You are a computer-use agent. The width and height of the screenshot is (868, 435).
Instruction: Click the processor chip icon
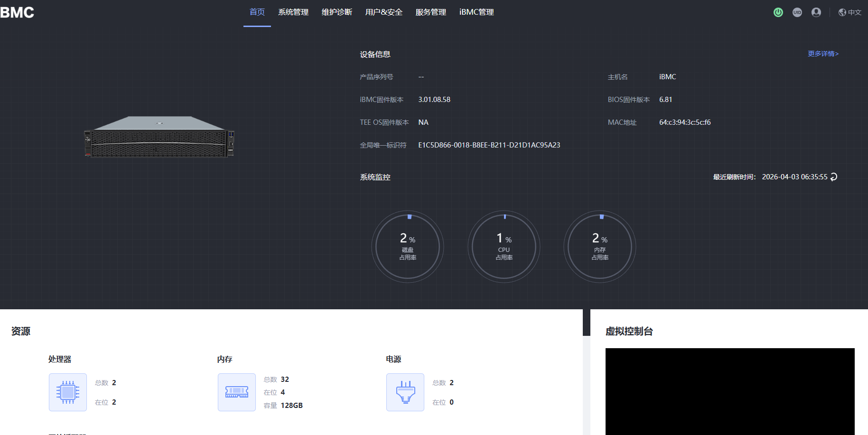[x=68, y=392]
